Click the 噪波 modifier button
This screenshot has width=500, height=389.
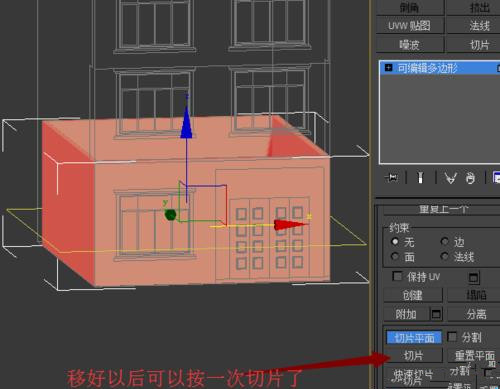[x=410, y=45]
